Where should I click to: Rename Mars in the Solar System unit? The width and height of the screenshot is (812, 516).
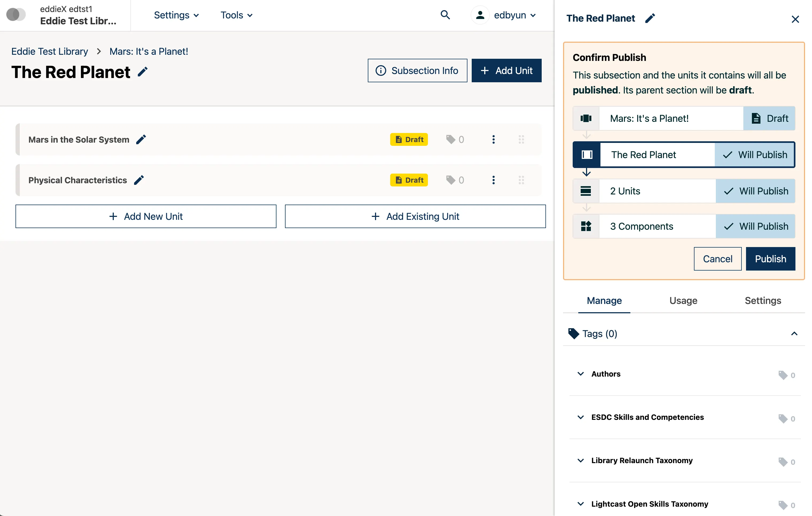tap(141, 140)
